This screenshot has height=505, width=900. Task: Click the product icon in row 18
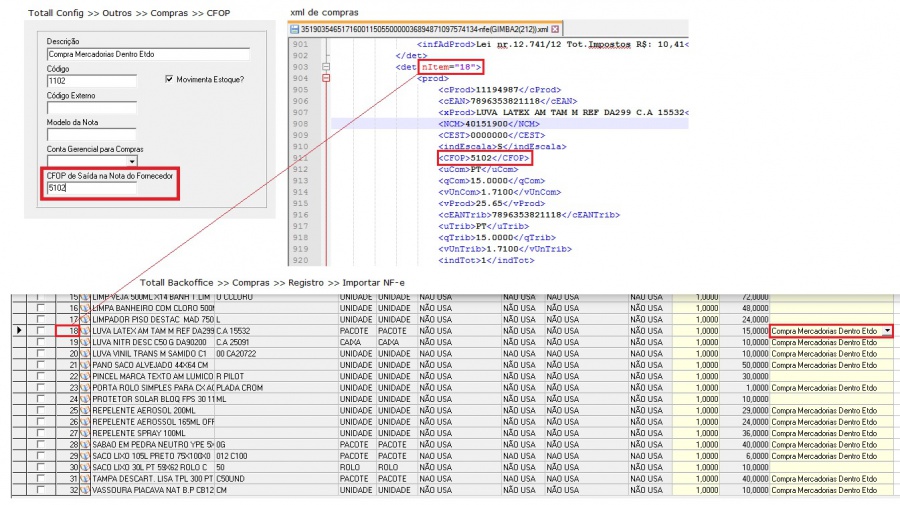pyautogui.click(x=85, y=330)
